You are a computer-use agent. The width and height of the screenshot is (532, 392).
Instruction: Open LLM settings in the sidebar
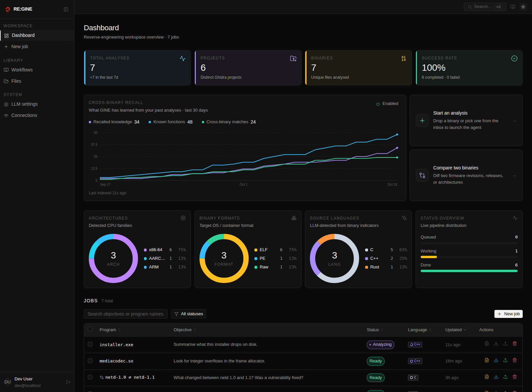tap(37, 104)
